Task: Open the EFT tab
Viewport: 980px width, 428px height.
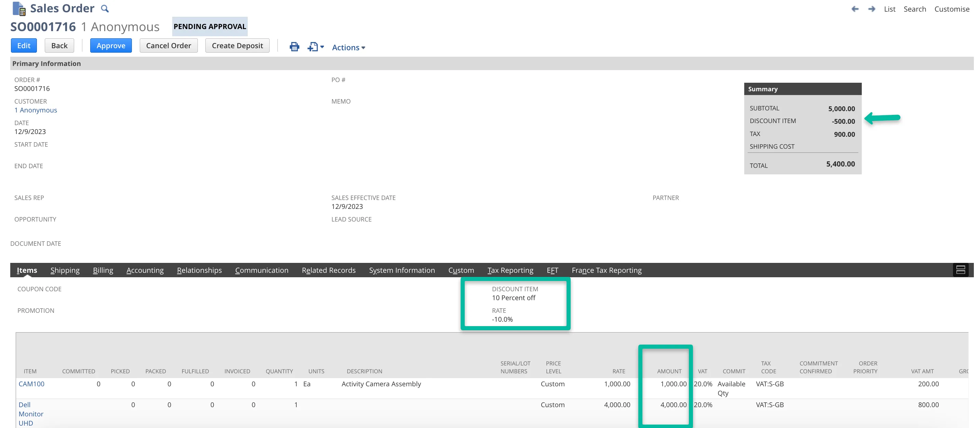Action: point(553,270)
